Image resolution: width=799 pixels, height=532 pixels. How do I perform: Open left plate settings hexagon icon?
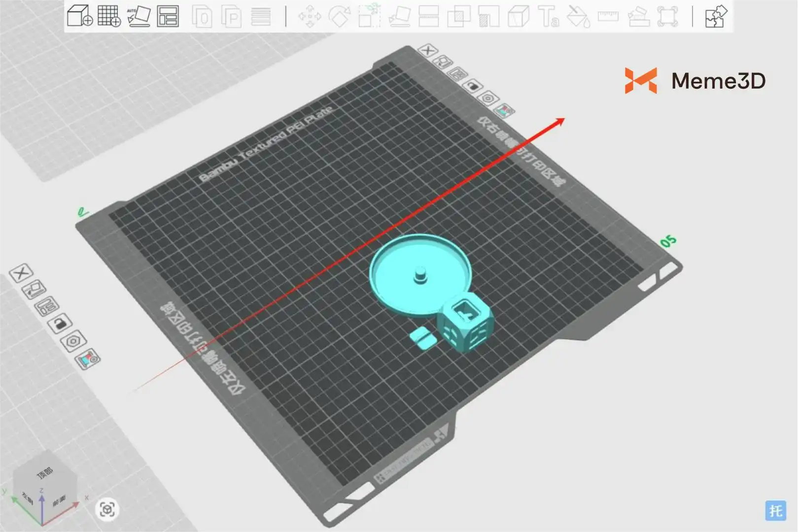(73, 341)
